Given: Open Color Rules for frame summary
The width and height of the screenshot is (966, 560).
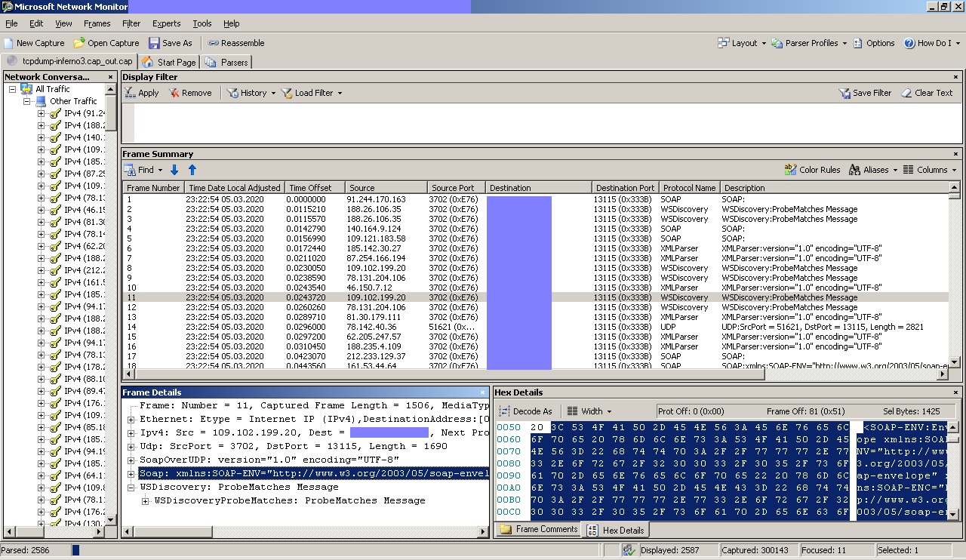Looking at the screenshot, I should [812, 170].
